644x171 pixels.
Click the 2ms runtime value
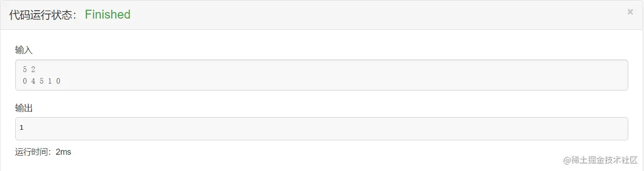(x=63, y=151)
